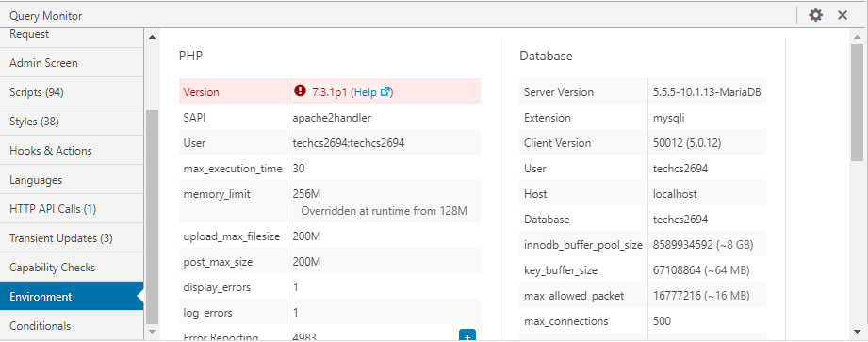The height and width of the screenshot is (342, 868).
Task: Switch to Styles (38) panel
Action: [72, 122]
